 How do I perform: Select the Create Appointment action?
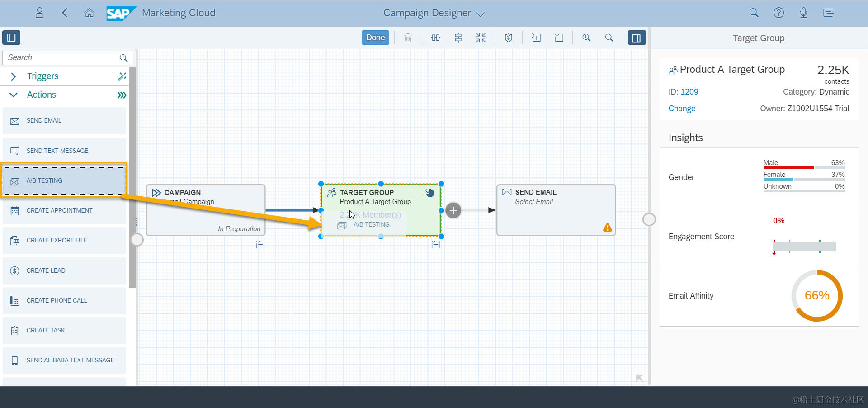point(64,210)
